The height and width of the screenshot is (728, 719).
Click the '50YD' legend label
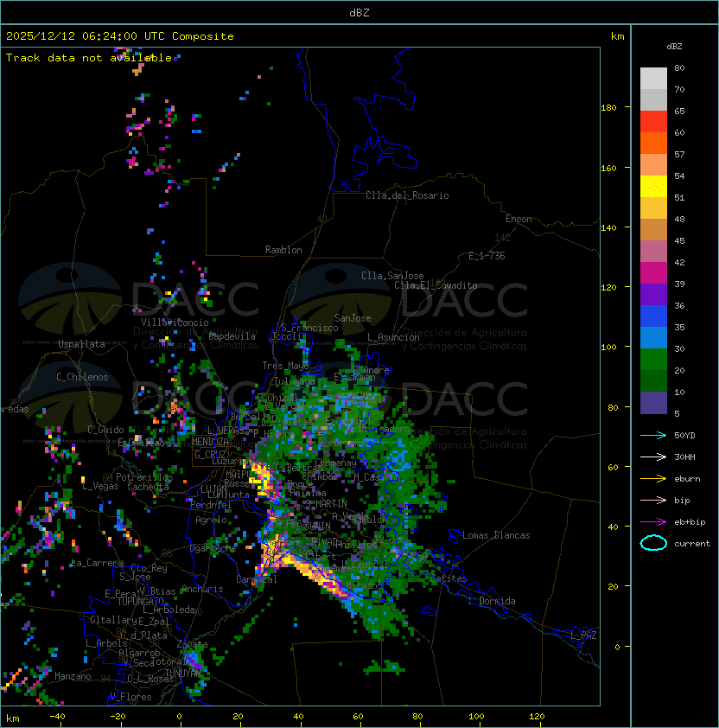[684, 436]
